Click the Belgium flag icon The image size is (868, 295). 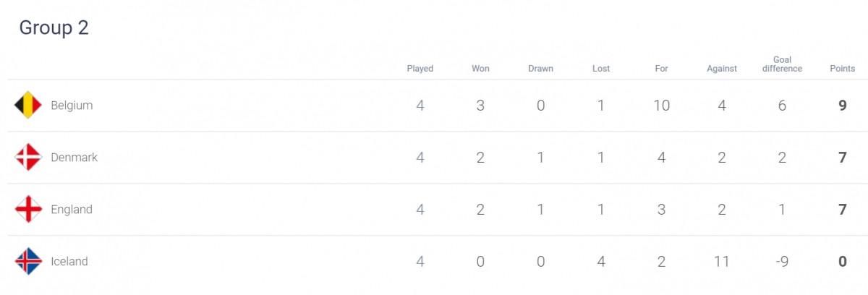(29, 106)
